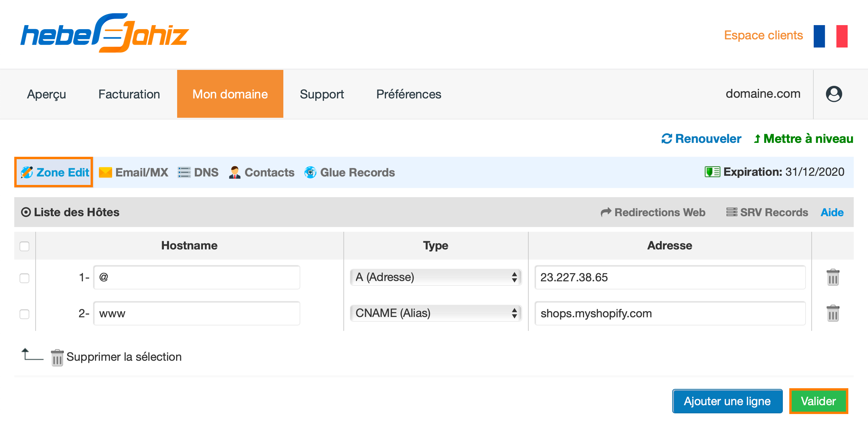868x432 pixels.
Task: Click the Liste des Hôtes heading
Action: pos(77,212)
